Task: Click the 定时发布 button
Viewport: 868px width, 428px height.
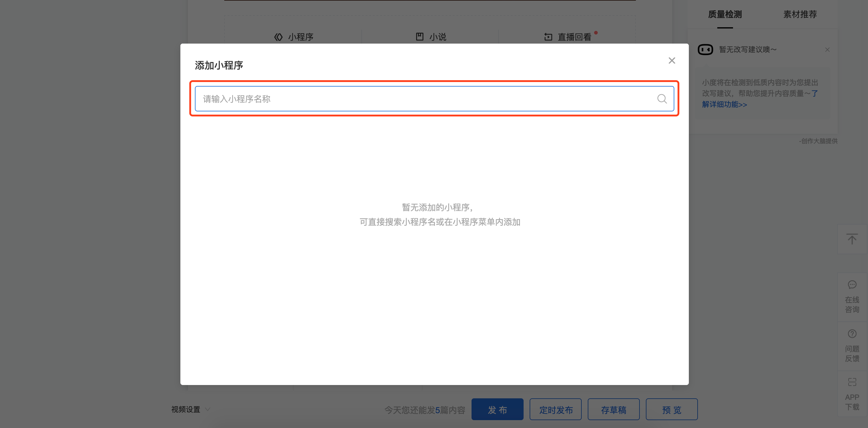Action: (x=555, y=410)
